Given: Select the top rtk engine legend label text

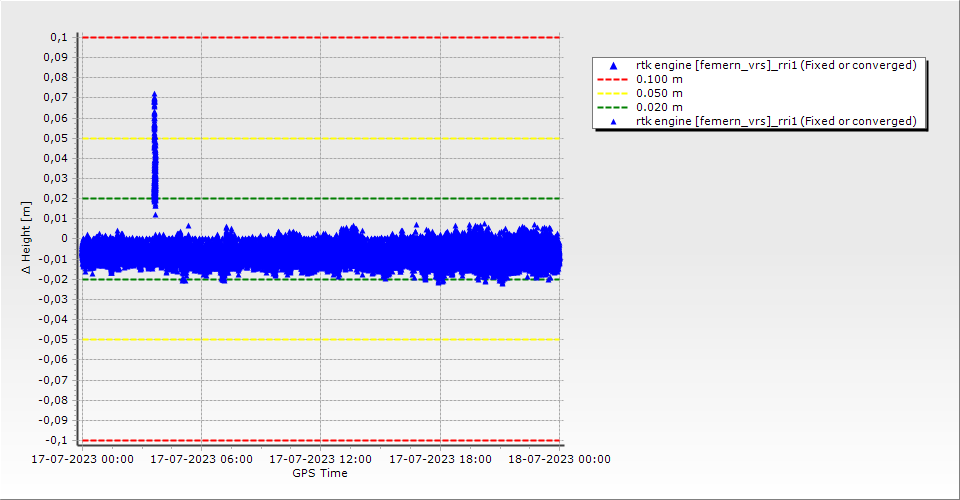Looking at the screenshot, I should [776, 65].
